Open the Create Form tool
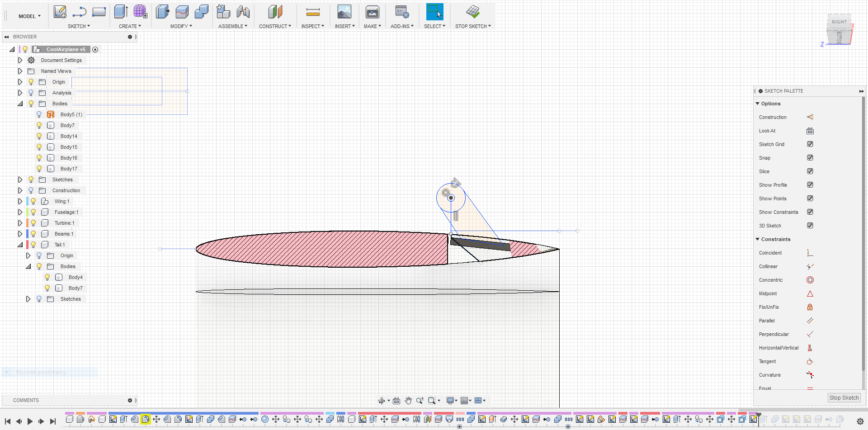This screenshot has height=430, width=868. [140, 12]
